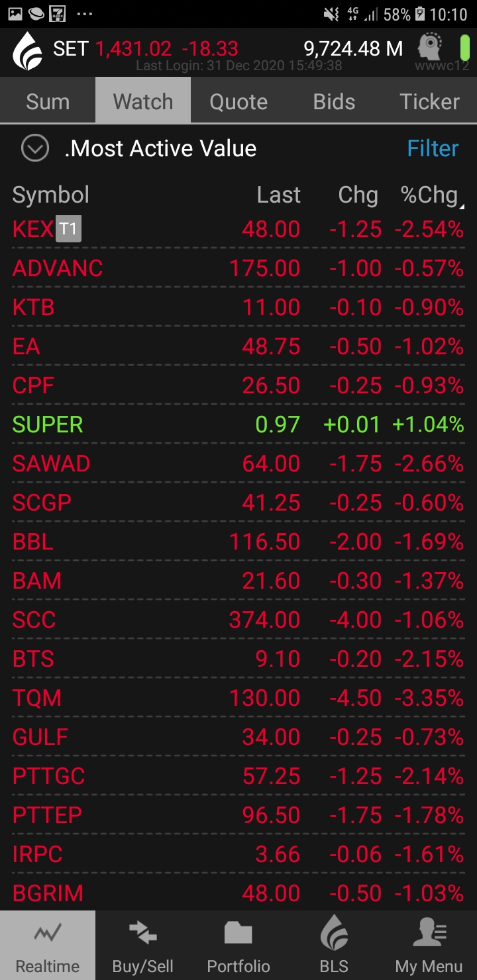Tap the battery icon in status bar

419,14
